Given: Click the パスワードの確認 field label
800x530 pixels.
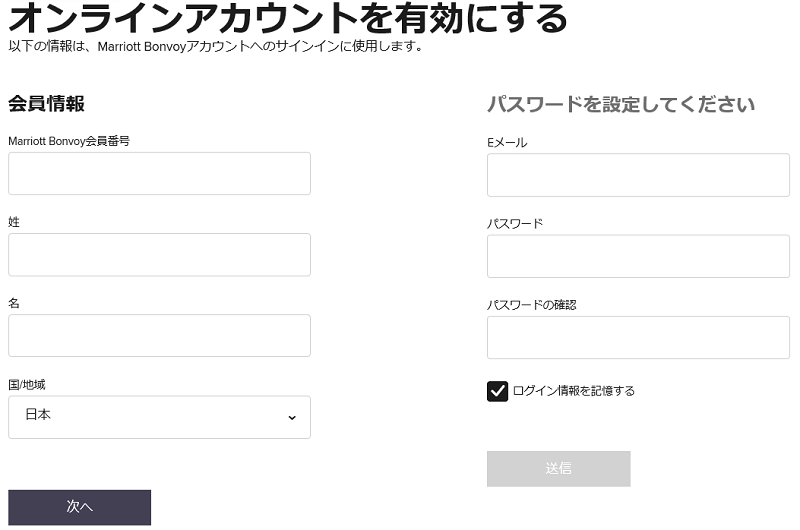Looking at the screenshot, I should (532, 305).
